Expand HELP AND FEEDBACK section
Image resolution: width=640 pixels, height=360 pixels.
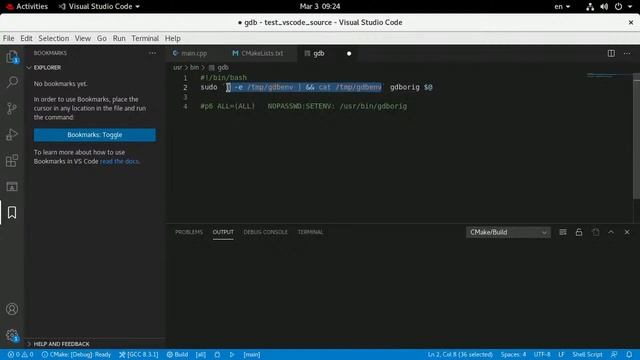[x=61, y=344]
